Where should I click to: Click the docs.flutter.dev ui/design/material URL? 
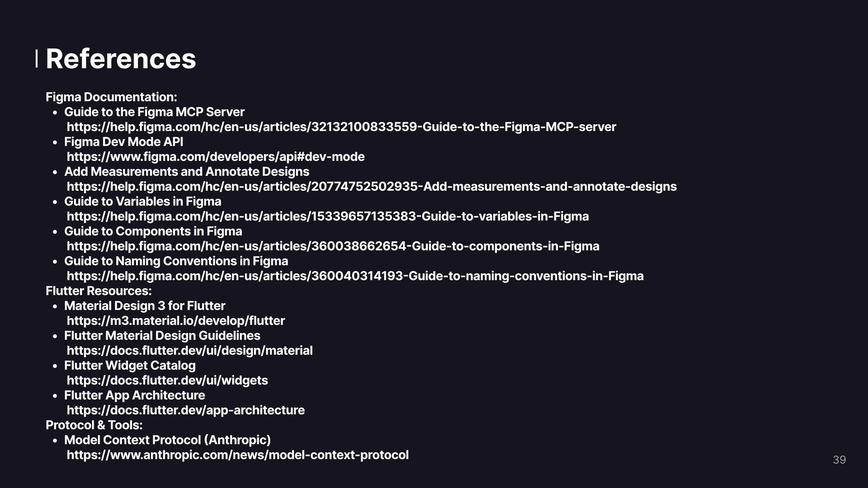click(190, 351)
